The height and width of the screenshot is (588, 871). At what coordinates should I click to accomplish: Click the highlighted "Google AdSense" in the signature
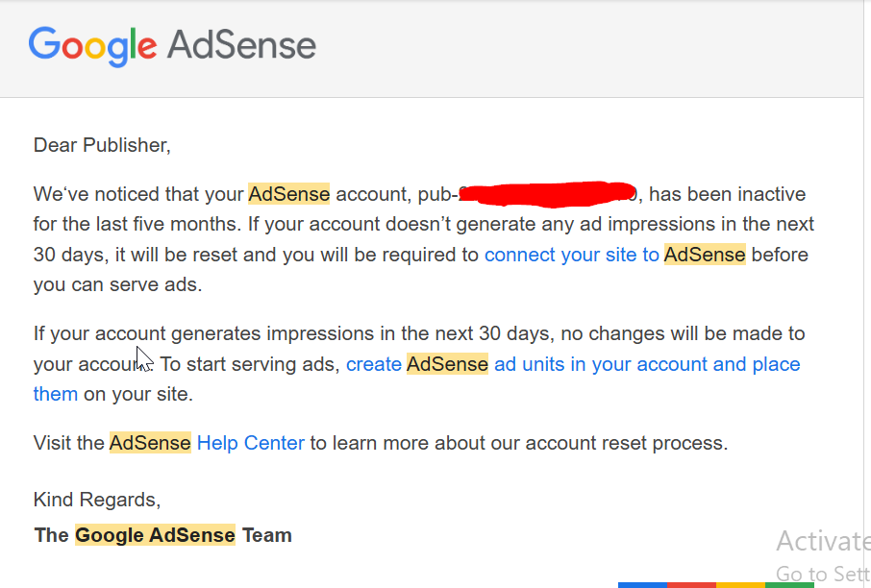[x=155, y=535]
